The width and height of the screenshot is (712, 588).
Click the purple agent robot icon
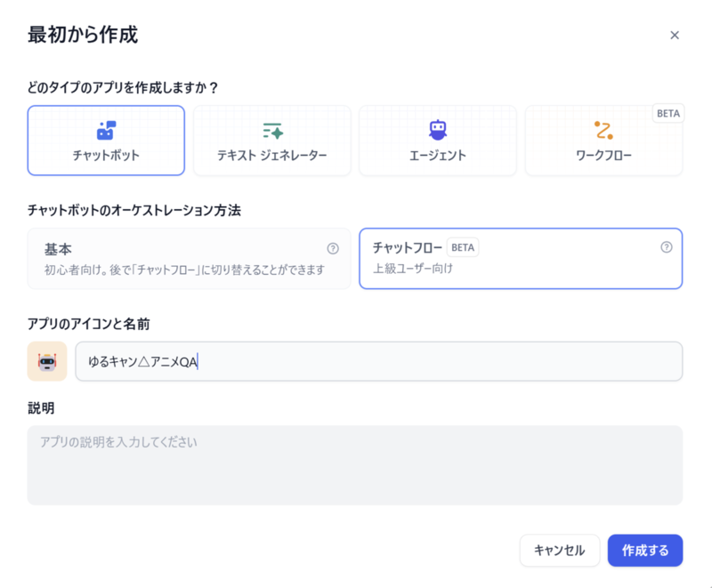click(438, 130)
